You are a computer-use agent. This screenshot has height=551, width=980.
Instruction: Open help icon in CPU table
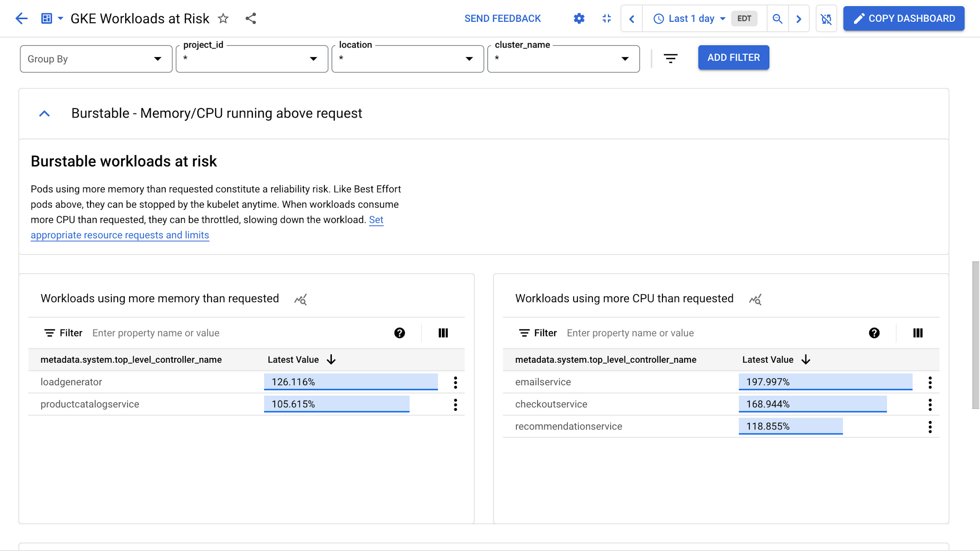pos(874,333)
